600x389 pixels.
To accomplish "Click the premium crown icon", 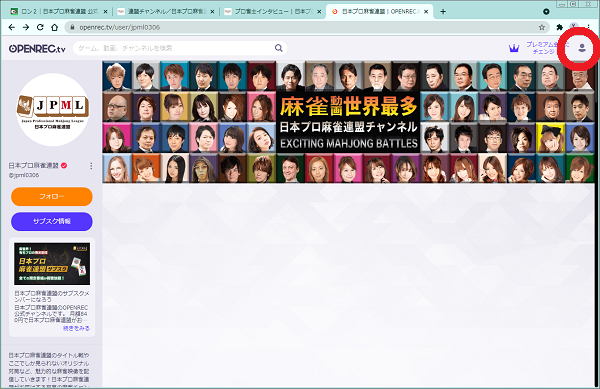I will (514, 48).
